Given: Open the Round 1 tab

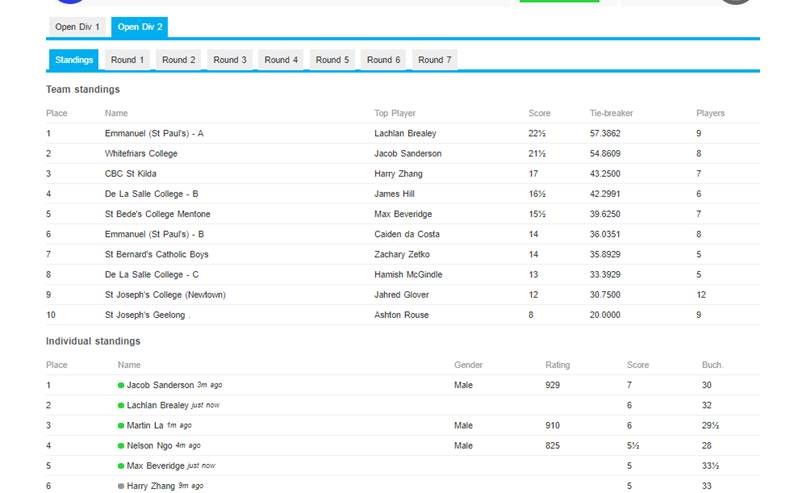Looking at the screenshot, I should [127, 60].
